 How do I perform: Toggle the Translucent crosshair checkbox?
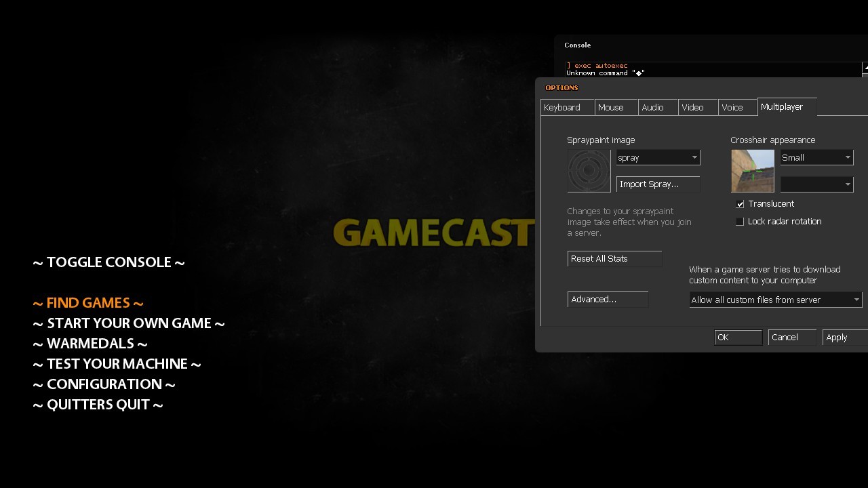740,203
